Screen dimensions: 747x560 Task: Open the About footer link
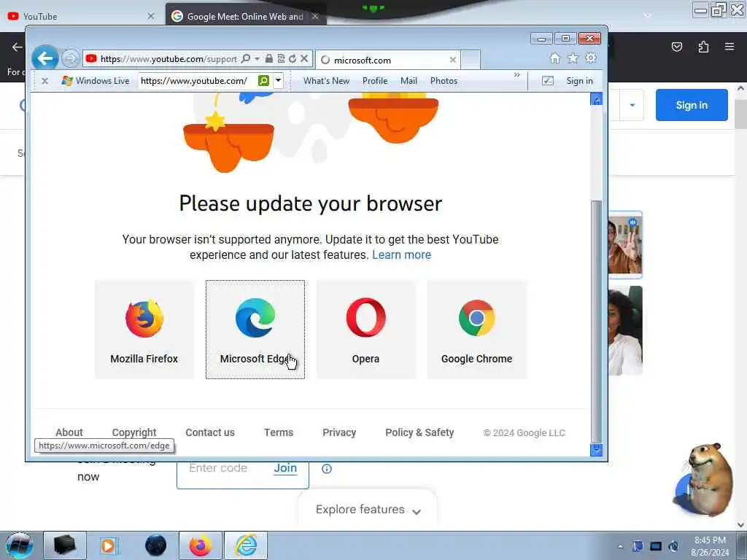click(x=69, y=432)
